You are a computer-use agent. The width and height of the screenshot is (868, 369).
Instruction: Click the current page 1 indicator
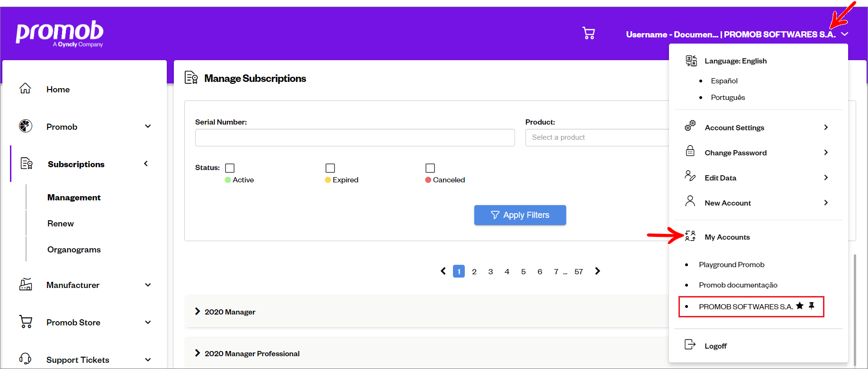tap(459, 271)
